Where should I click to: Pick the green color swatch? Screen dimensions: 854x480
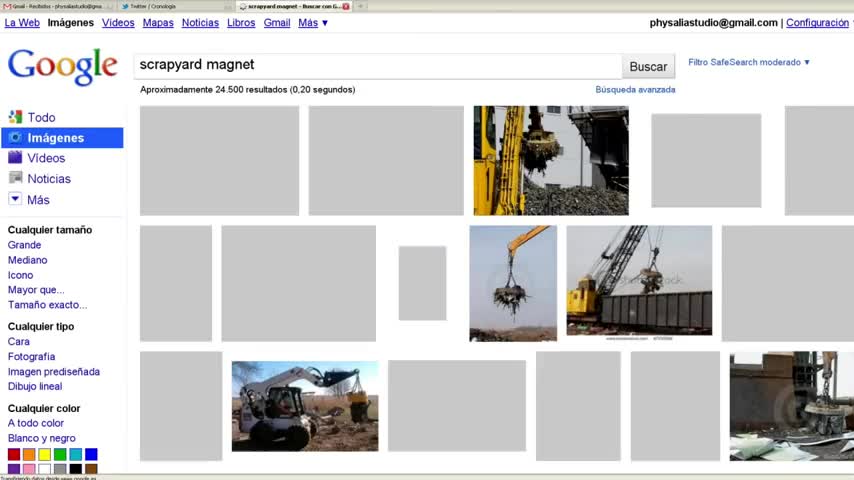click(x=60, y=454)
